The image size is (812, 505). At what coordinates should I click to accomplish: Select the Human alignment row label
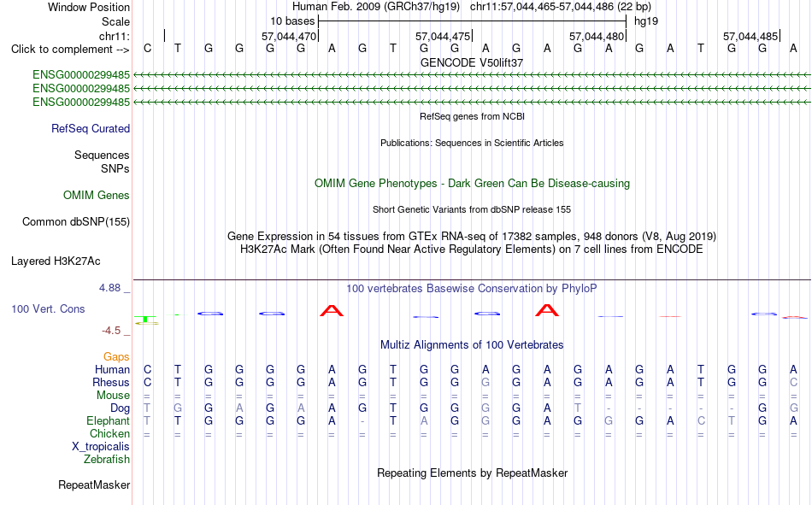112,369
